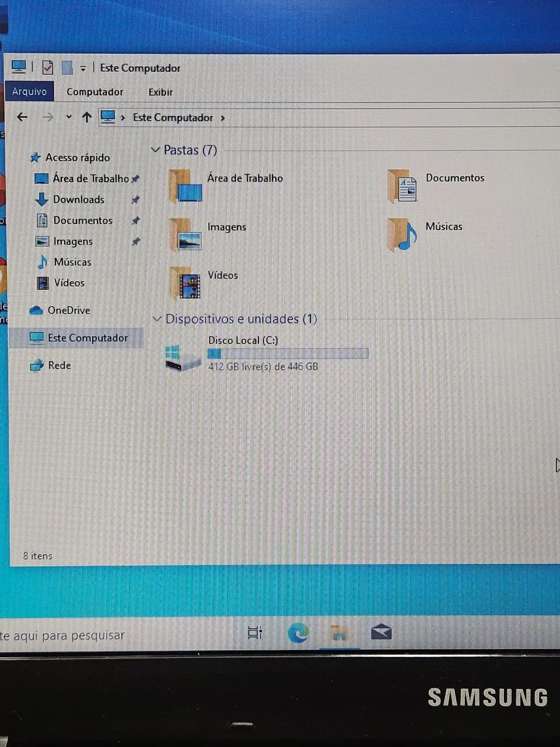Viewport: 560px width, 747px height.
Task: Open the Exibir ribbon tab
Action: [x=160, y=92]
